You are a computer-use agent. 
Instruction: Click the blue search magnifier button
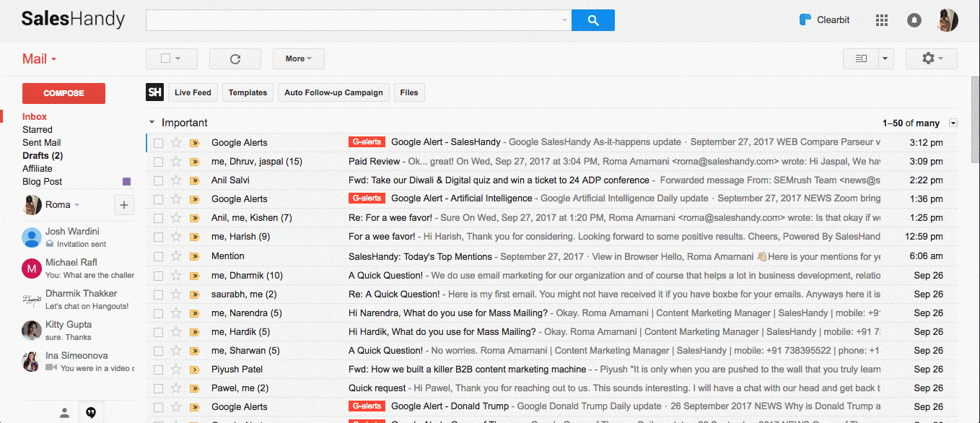(x=592, y=20)
